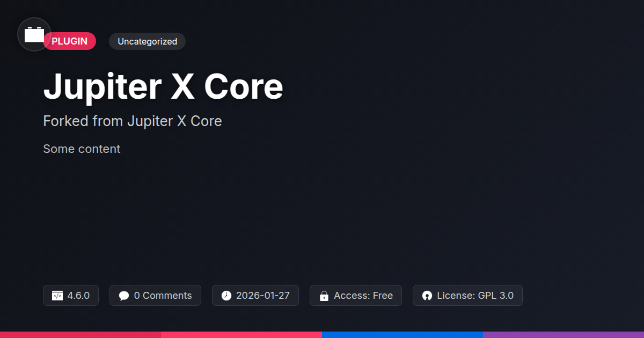Open the 0 Comments badge
The height and width of the screenshot is (338, 644).
[x=155, y=296]
